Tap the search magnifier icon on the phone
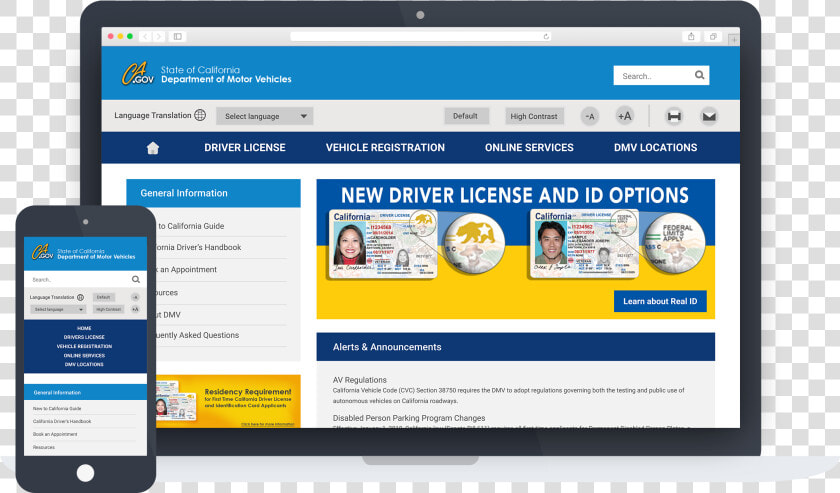The width and height of the screenshot is (840, 493). 136,279
